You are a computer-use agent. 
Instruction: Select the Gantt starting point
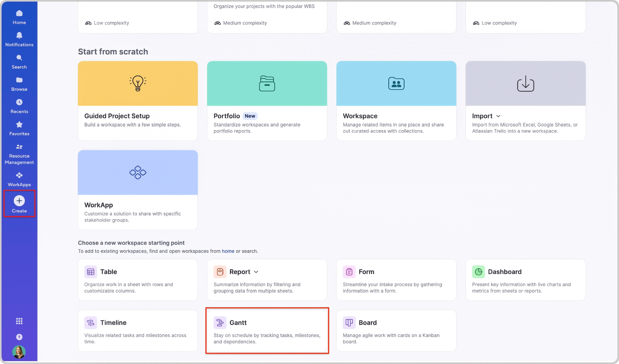[267, 331]
